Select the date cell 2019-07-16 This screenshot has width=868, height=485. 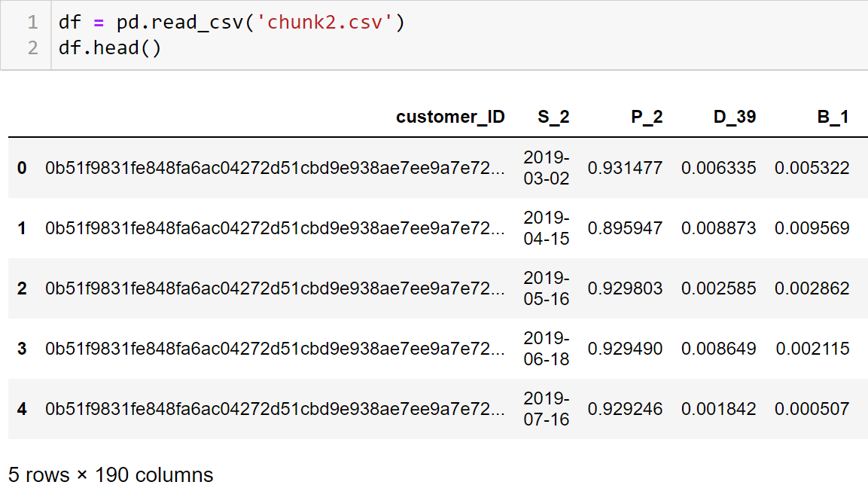pos(547,409)
